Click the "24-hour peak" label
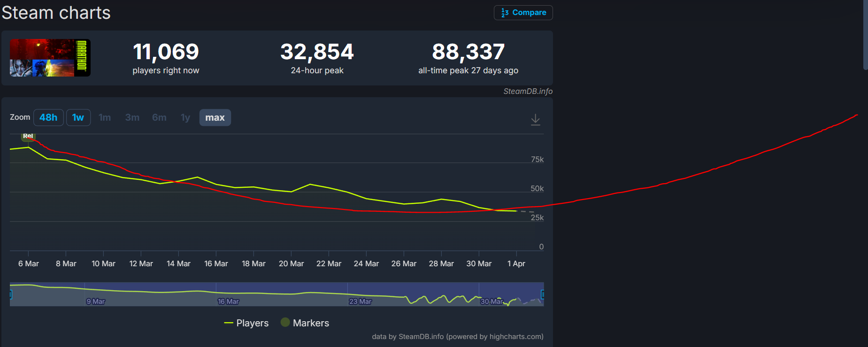This screenshot has height=347, width=868. (x=317, y=70)
